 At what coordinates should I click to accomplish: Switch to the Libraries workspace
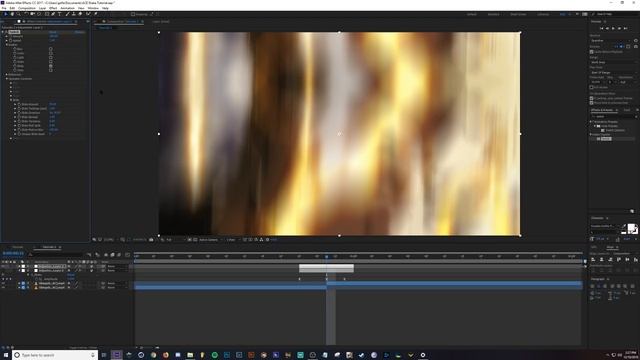(x=543, y=14)
